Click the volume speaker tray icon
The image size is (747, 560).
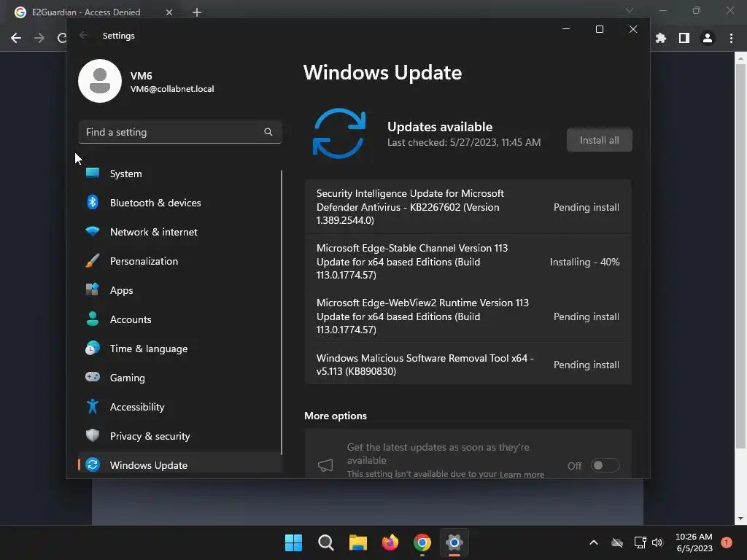click(x=657, y=542)
